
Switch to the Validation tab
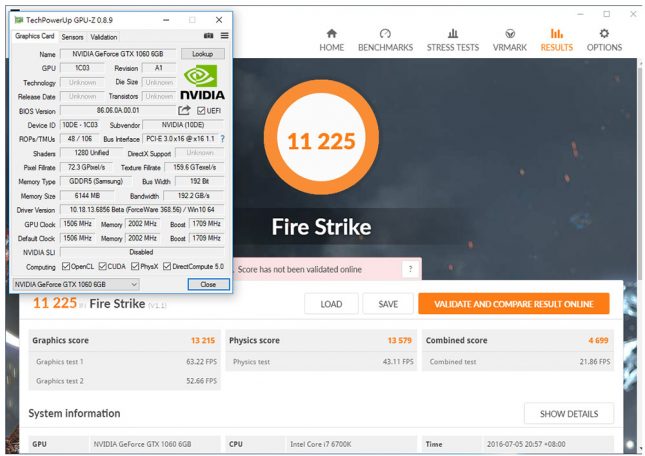click(x=104, y=37)
